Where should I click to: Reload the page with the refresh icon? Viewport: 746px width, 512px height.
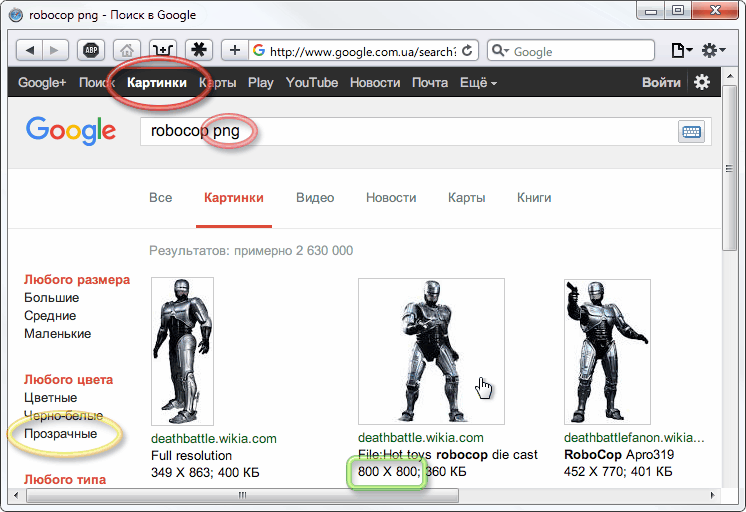coord(467,50)
